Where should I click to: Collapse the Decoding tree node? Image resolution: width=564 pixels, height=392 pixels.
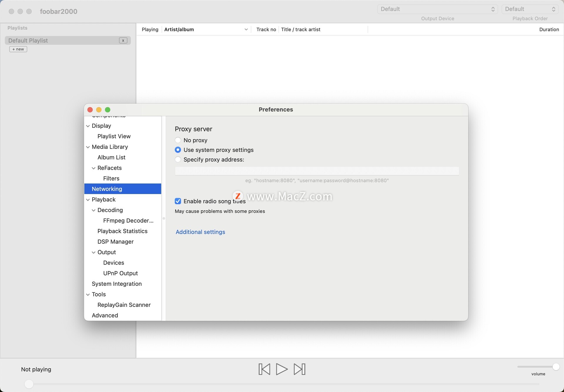(93, 210)
